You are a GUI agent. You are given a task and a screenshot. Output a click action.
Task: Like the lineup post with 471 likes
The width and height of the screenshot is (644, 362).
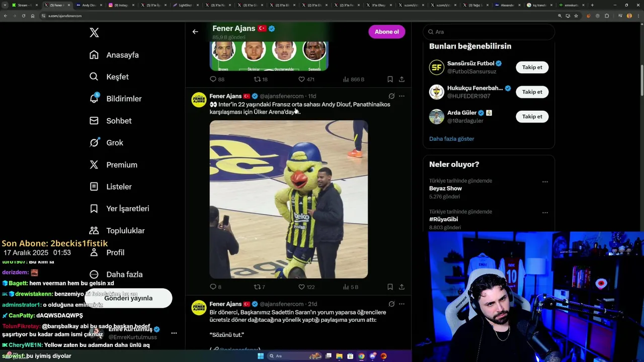pos(306,79)
